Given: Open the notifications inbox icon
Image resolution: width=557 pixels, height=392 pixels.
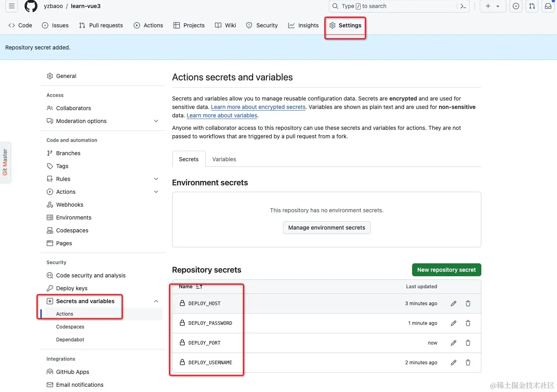Looking at the screenshot, I should pyautogui.click(x=548, y=6).
